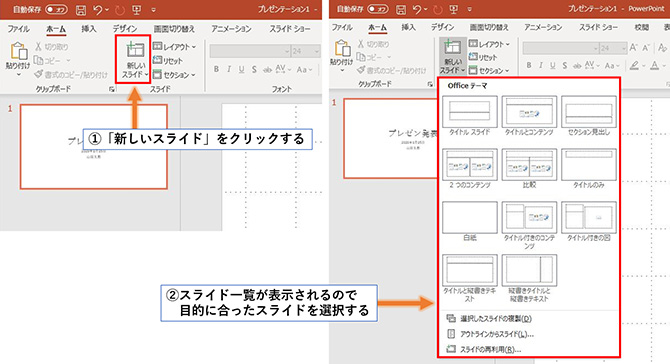Open Design (デザイン) tab in left window
The image size is (670, 364).
pos(125,29)
